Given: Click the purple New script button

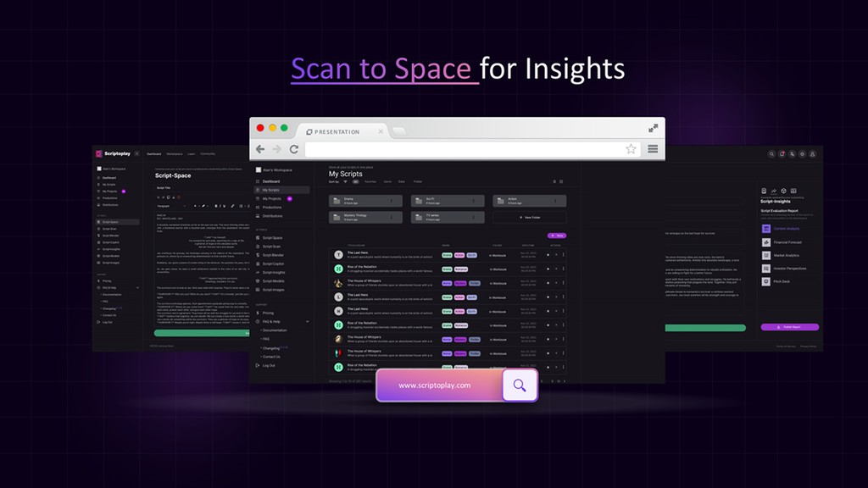Looking at the screenshot, I should [557, 236].
